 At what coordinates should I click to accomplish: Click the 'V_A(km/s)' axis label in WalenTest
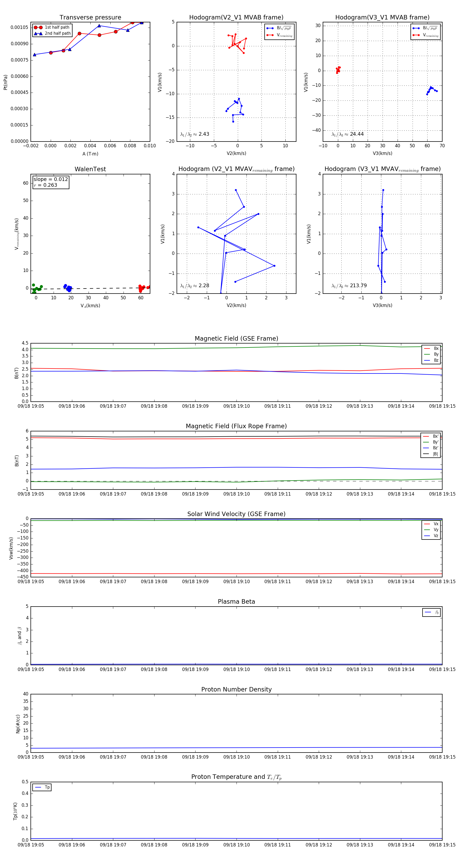point(90,306)
